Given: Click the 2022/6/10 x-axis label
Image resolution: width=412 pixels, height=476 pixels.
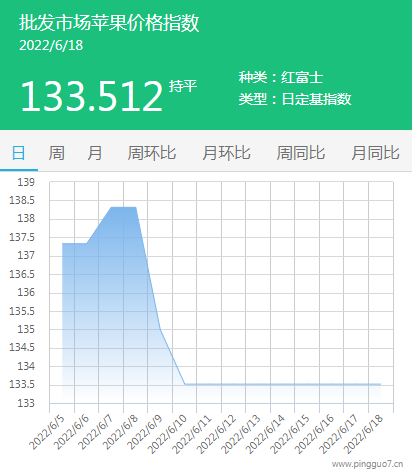Looking at the screenshot, I should click(168, 434).
